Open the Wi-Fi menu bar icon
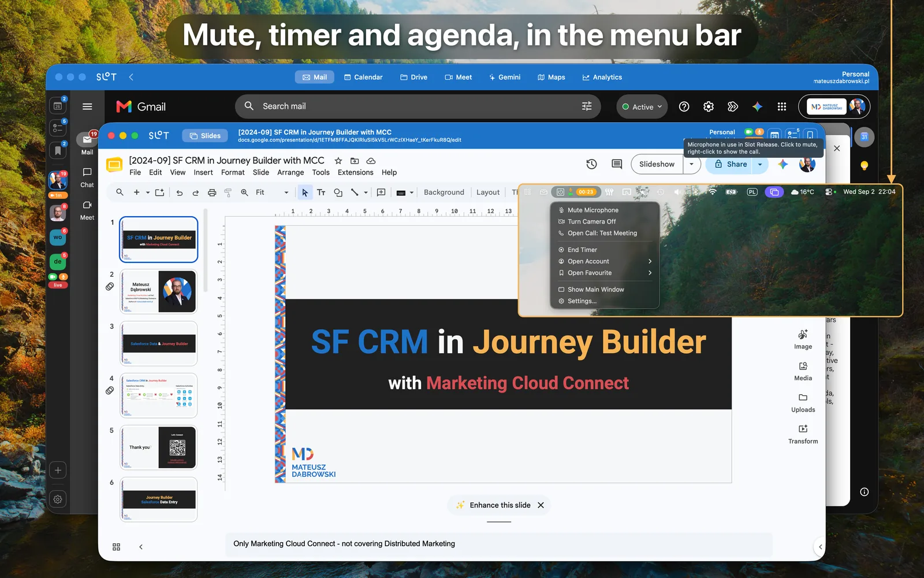924x578 pixels. click(713, 192)
